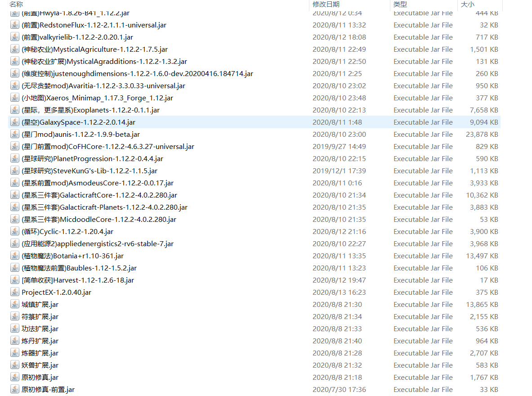Screen dimensions: 532x396
Task: Select the 原初修真-前置.jar file
Action: (48, 389)
